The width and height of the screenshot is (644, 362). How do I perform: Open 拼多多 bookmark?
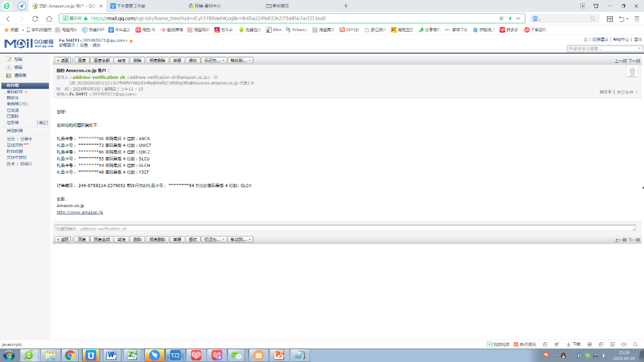[509, 29]
